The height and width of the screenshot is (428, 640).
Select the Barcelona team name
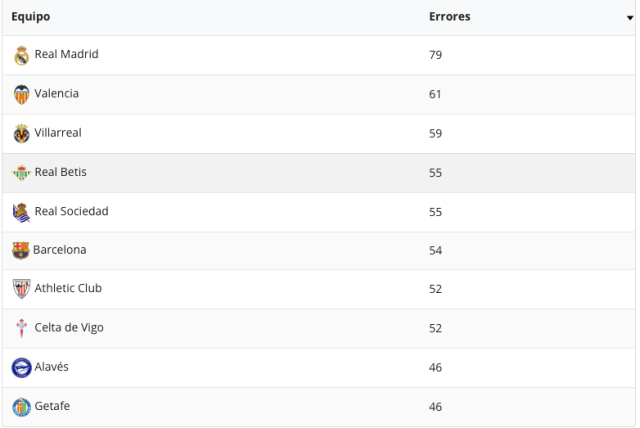[60, 249]
